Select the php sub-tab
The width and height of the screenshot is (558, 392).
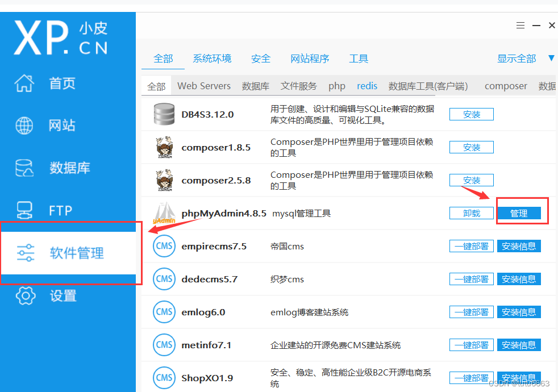pyautogui.click(x=336, y=86)
